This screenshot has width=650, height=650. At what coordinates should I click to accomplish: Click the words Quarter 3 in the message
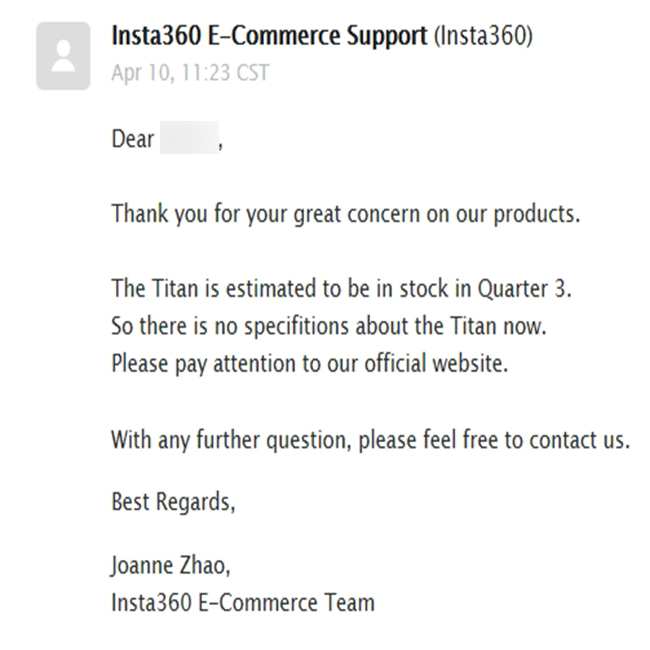coord(525,288)
